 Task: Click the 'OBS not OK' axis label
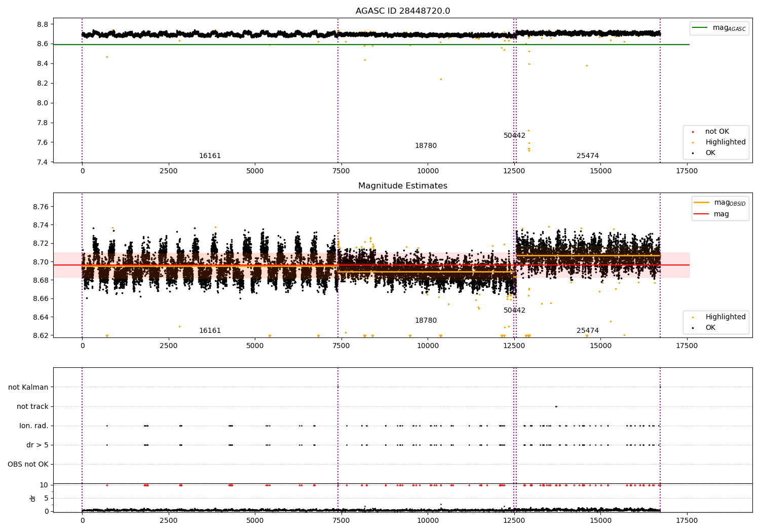(28, 465)
